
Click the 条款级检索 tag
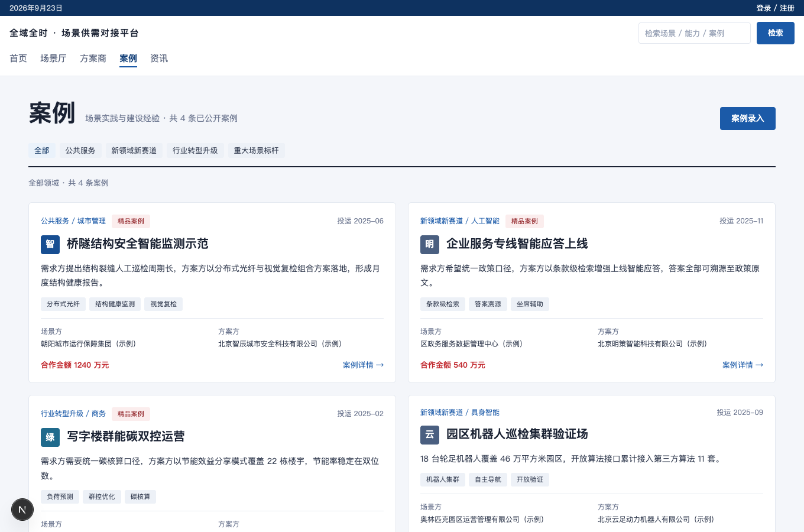pyautogui.click(x=443, y=304)
